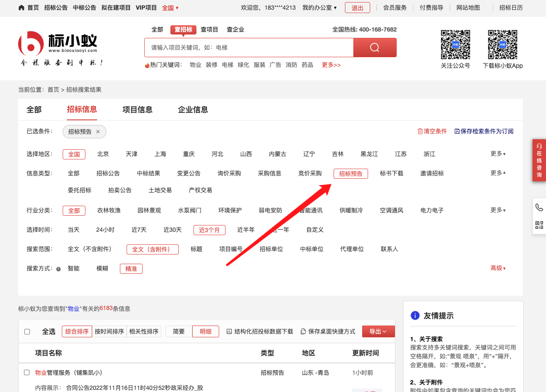
Task: Click the help icon beside 搜索方式
Action: point(58,269)
